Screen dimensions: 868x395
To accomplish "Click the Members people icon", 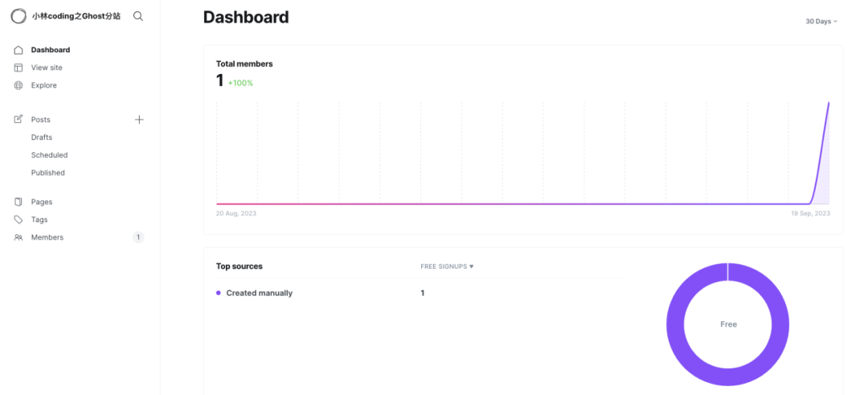I will pyautogui.click(x=18, y=237).
